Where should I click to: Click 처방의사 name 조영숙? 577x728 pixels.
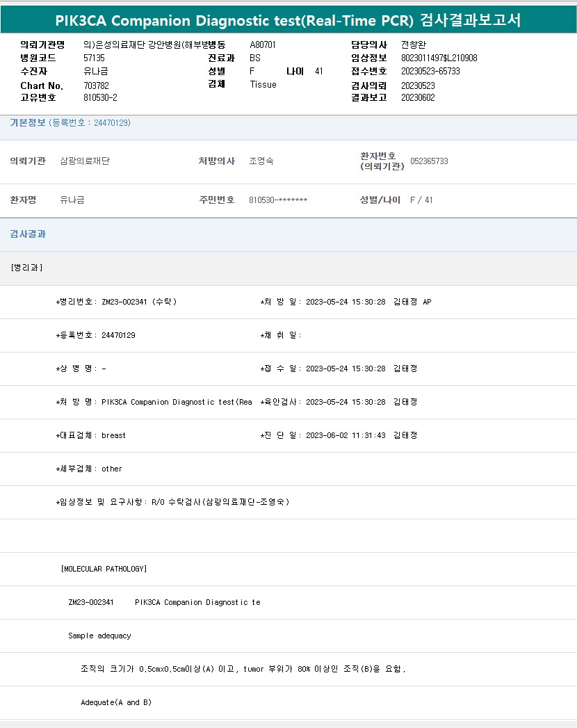pos(261,161)
